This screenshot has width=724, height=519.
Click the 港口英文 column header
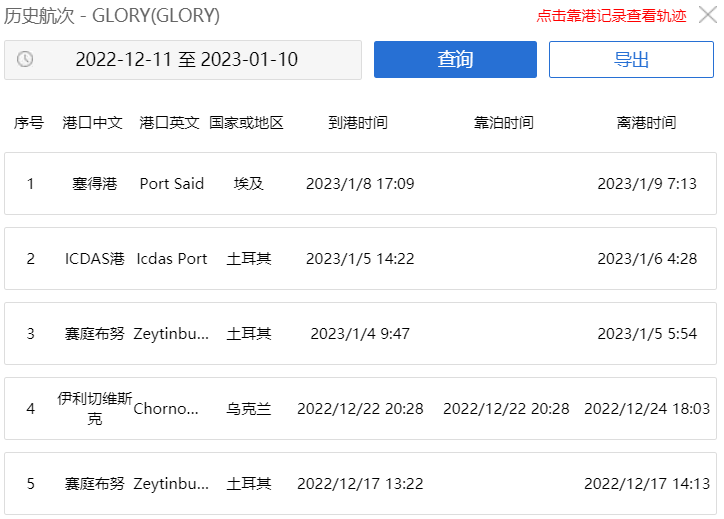169,123
